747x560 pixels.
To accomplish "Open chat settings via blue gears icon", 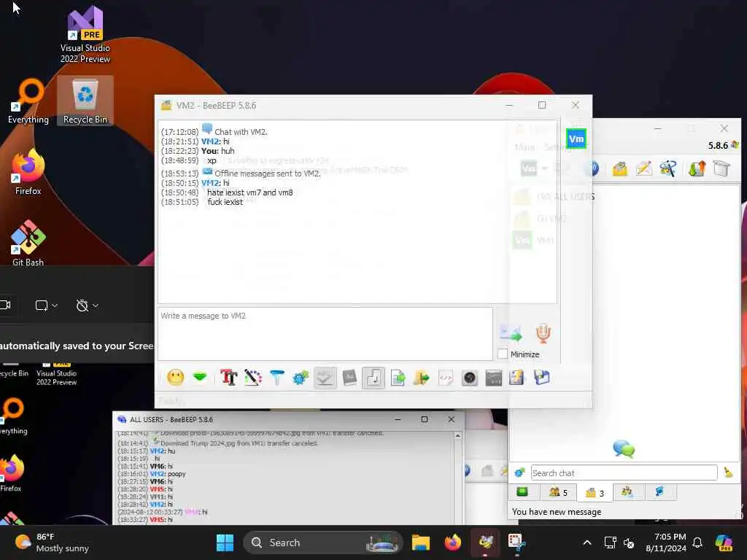I will coord(301,378).
